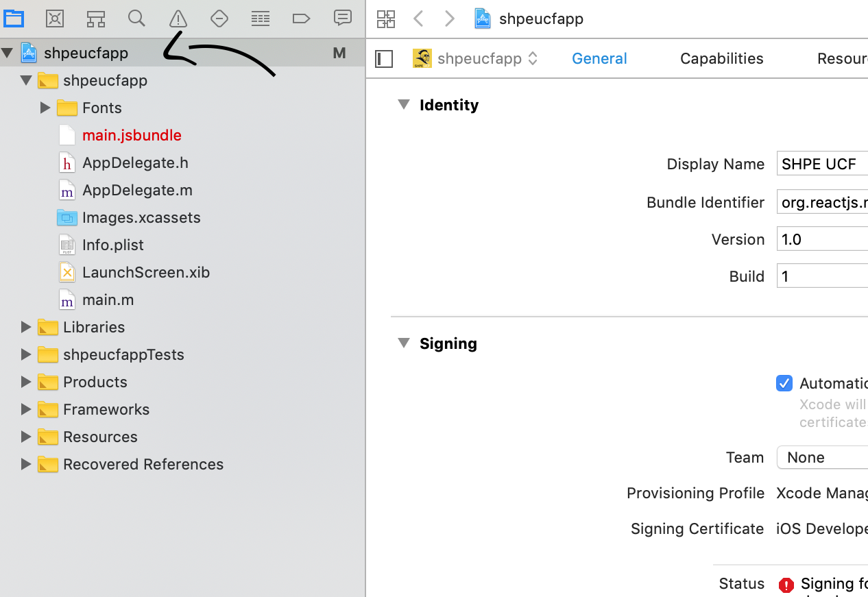Screen dimensions: 868x597
Task: Open Images.xcassets asset catalog
Action: [x=141, y=217]
